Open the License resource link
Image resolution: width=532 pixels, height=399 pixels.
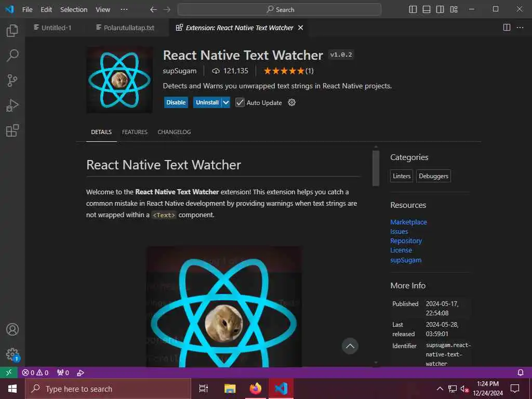click(x=401, y=250)
